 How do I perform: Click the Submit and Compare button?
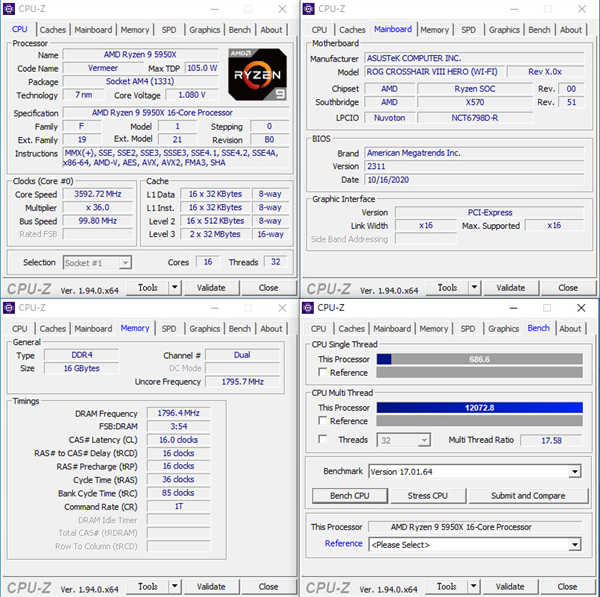tap(528, 496)
